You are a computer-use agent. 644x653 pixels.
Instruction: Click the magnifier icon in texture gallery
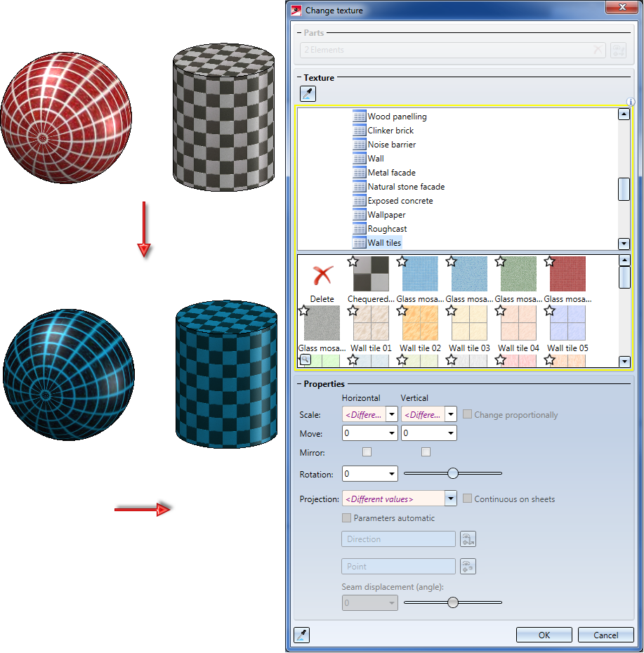click(305, 360)
